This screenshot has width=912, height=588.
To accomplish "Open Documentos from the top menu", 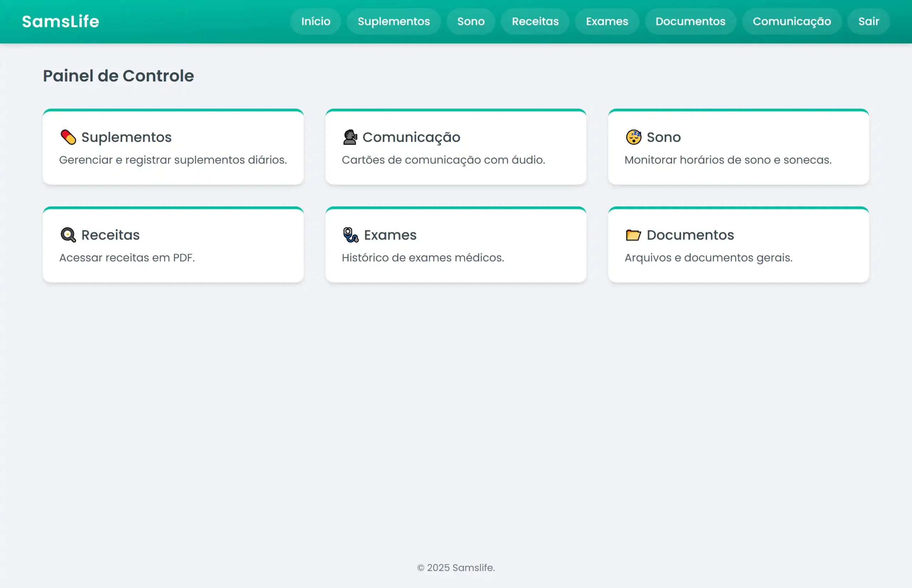I will 690,21.
